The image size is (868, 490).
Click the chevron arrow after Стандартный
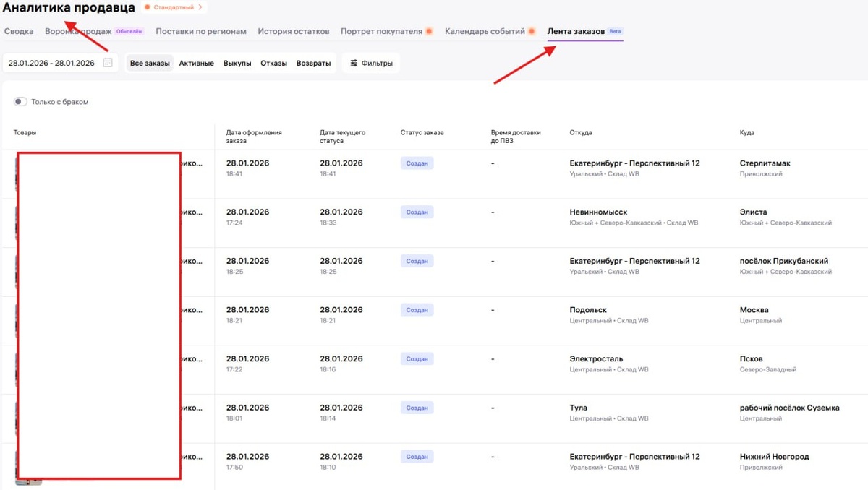(x=200, y=8)
